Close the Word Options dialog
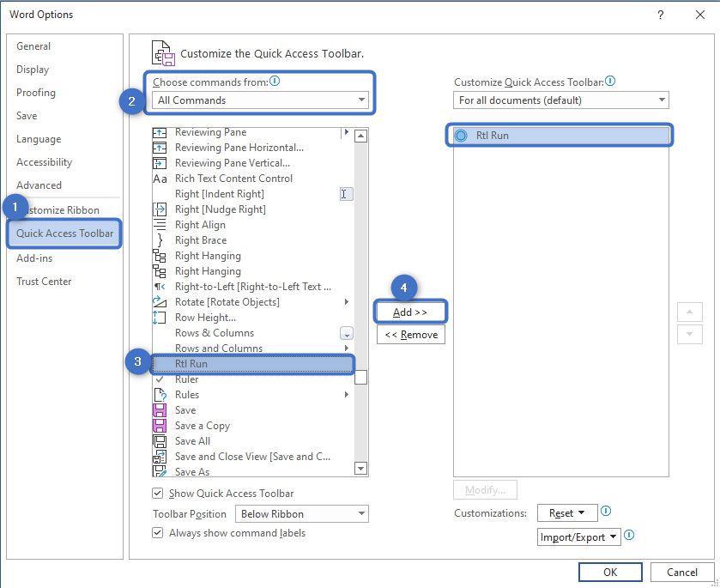The width and height of the screenshot is (720, 588). tap(699, 15)
